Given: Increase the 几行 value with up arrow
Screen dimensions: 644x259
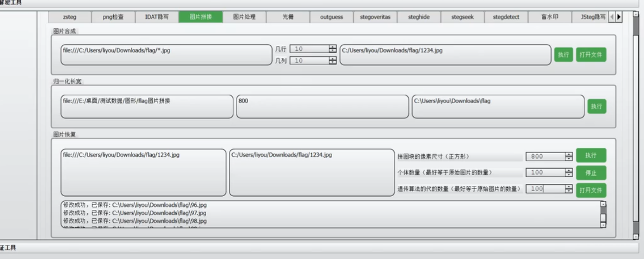Looking at the screenshot, I should tap(333, 47).
